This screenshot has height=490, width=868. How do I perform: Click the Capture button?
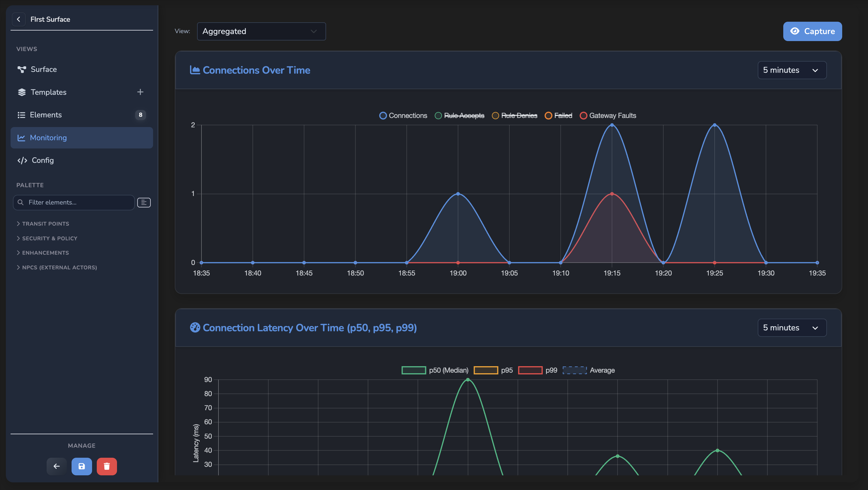[812, 31]
